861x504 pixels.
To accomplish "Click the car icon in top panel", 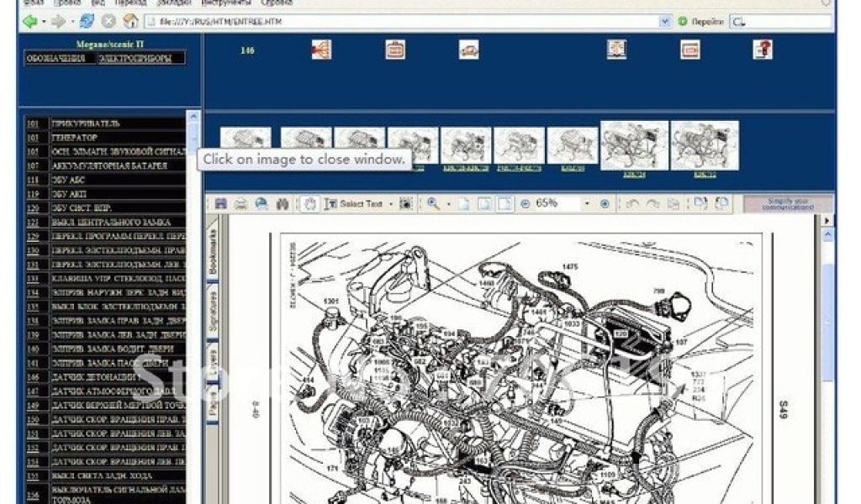I will tap(468, 50).
